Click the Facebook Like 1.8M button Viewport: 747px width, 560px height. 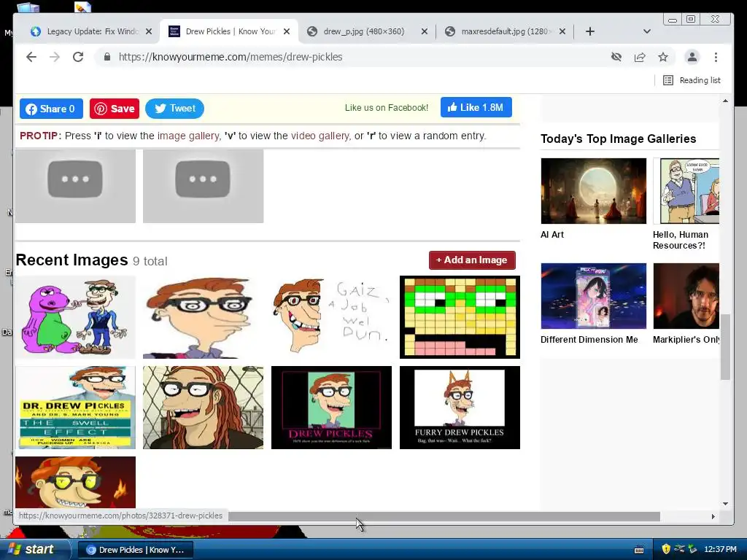(476, 108)
